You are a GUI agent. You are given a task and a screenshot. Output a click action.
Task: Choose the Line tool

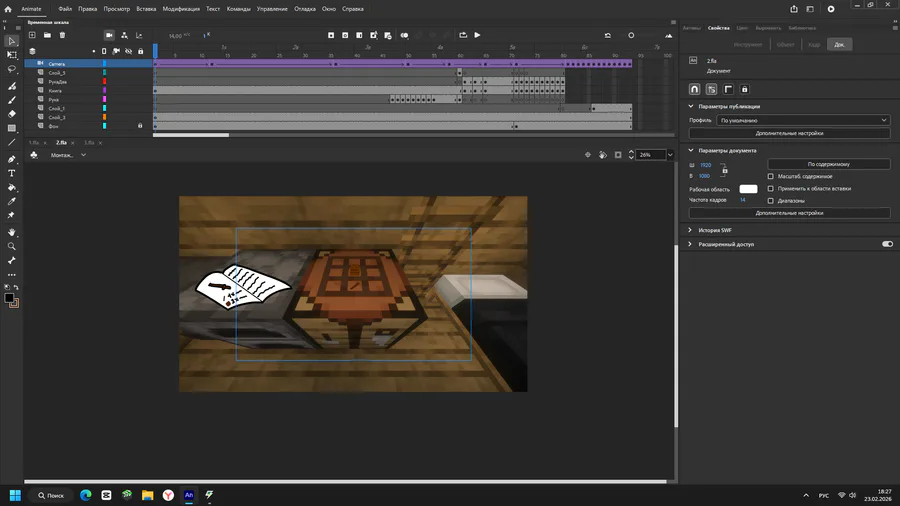(11, 142)
